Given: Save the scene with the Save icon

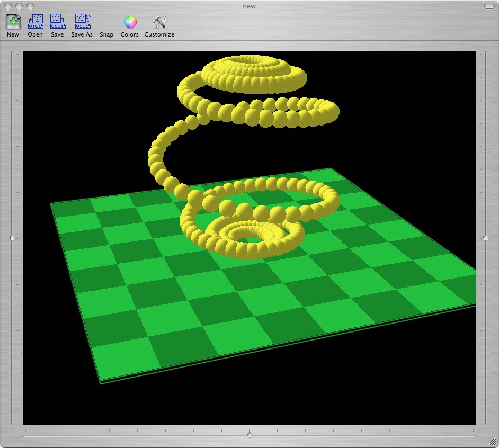Looking at the screenshot, I should (58, 22).
